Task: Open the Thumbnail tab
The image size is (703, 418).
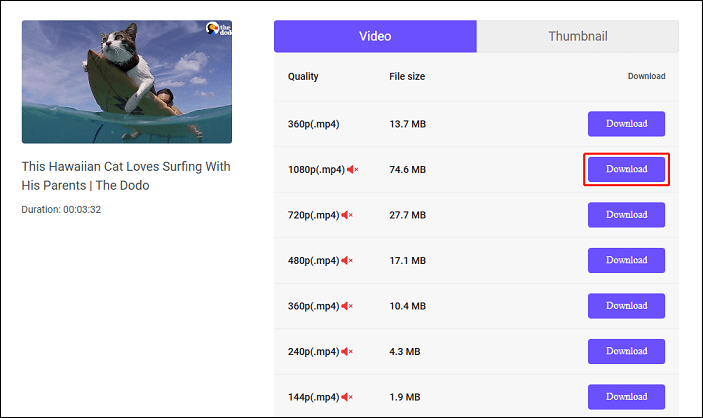Action: 578,37
